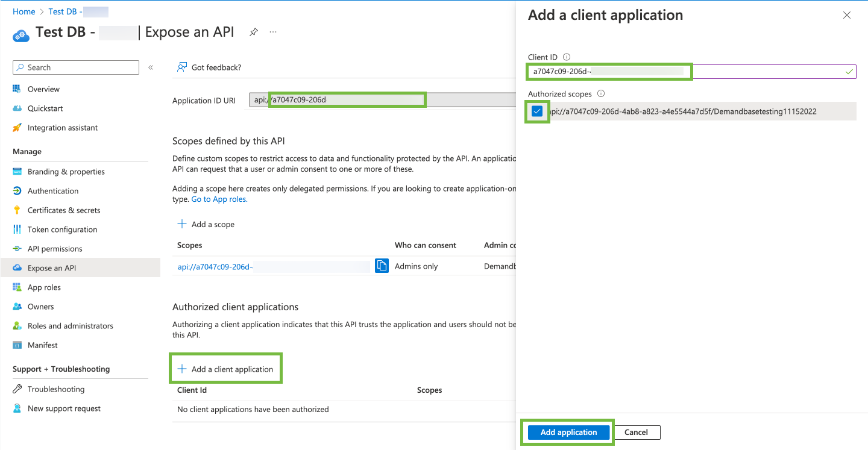Click Got feedback? in the toolbar
Viewport: 868px width, 450px height.
coord(216,67)
